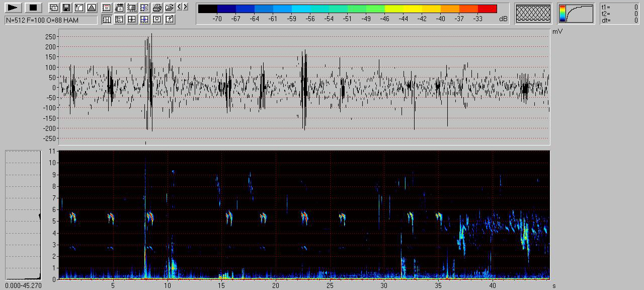This screenshot has width=644, height=290.
Task: Click the red swatch in dB color scale
Action: (x=487, y=9)
